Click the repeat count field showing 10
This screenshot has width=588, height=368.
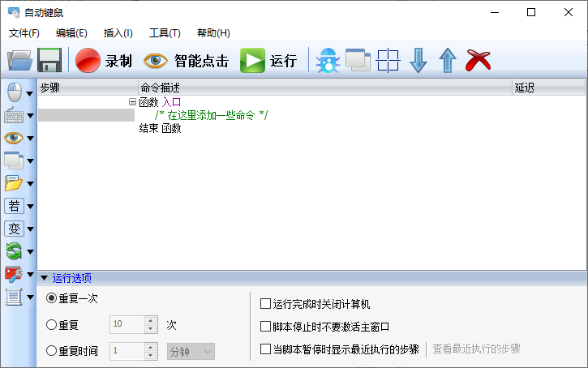[x=127, y=324]
